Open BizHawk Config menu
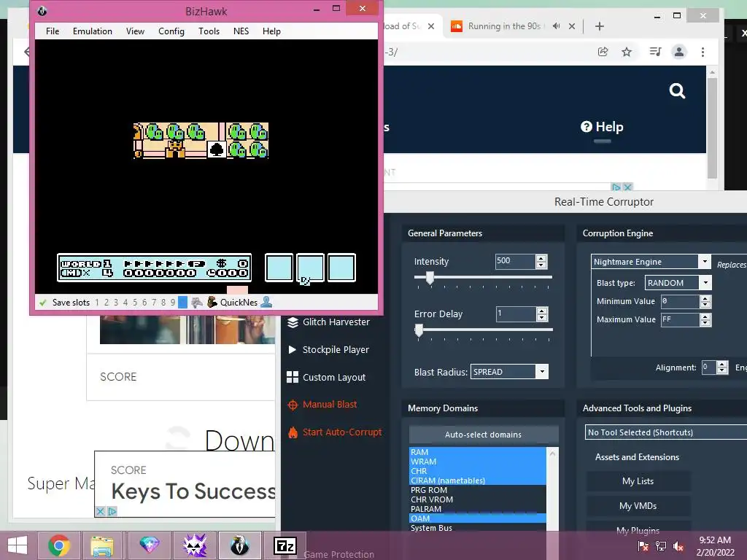The height and width of the screenshot is (560, 747). 171,31
